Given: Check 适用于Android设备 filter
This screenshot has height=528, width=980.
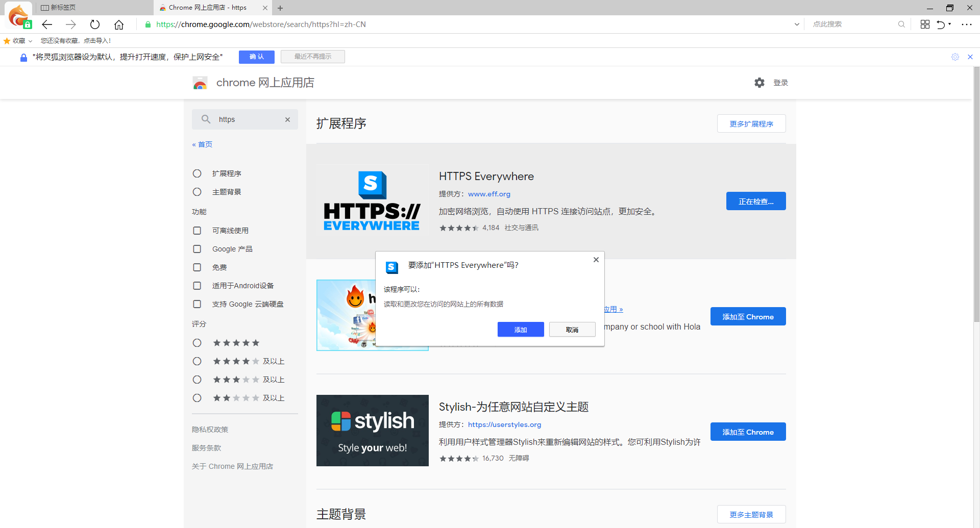Looking at the screenshot, I should point(197,286).
